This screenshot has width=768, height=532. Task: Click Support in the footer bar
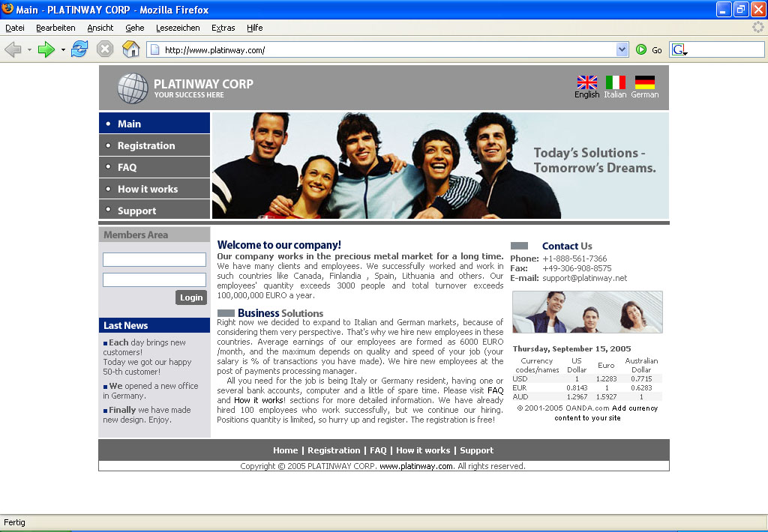pyautogui.click(x=476, y=450)
